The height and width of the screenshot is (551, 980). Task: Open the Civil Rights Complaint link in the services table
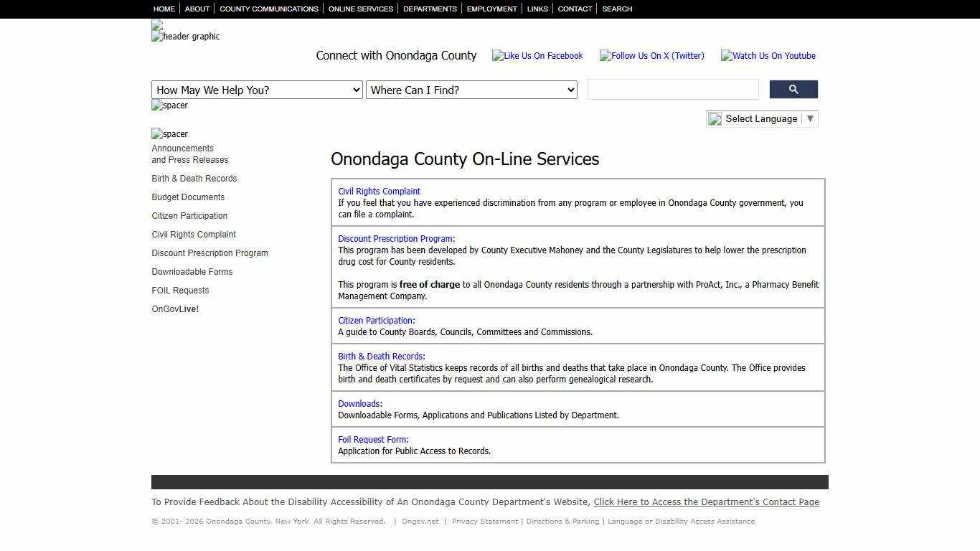click(379, 192)
